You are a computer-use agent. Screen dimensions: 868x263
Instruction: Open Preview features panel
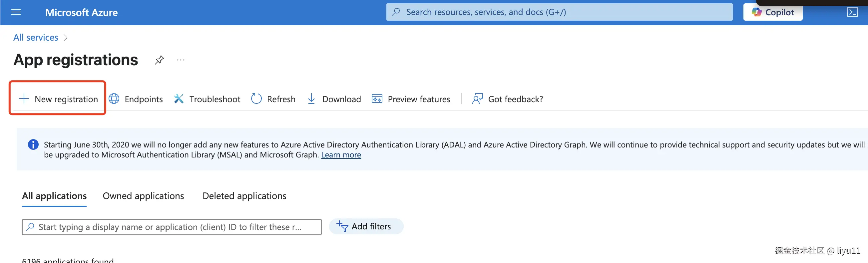tap(411, 99)
